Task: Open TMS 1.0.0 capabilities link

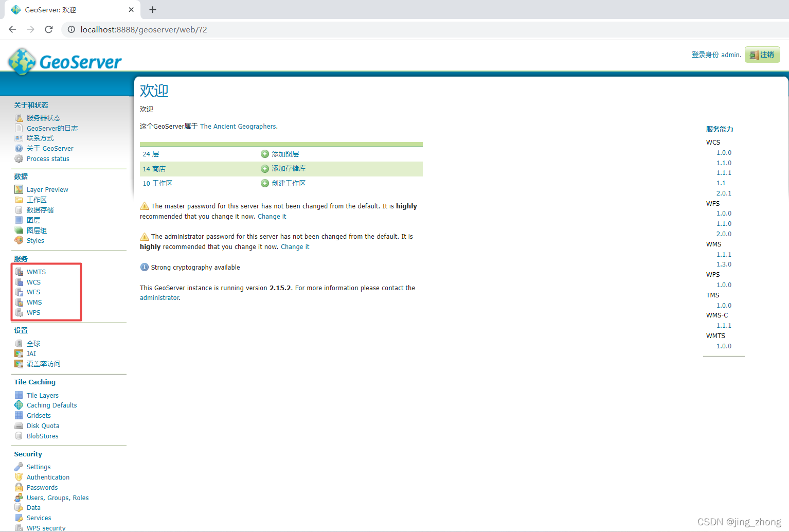Action: point(724,306)
